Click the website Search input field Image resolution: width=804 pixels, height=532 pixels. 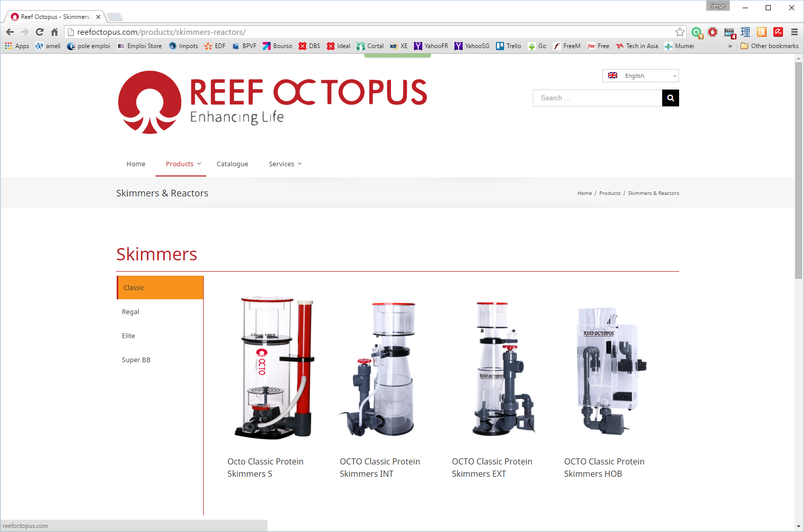[x=597, y=98]
